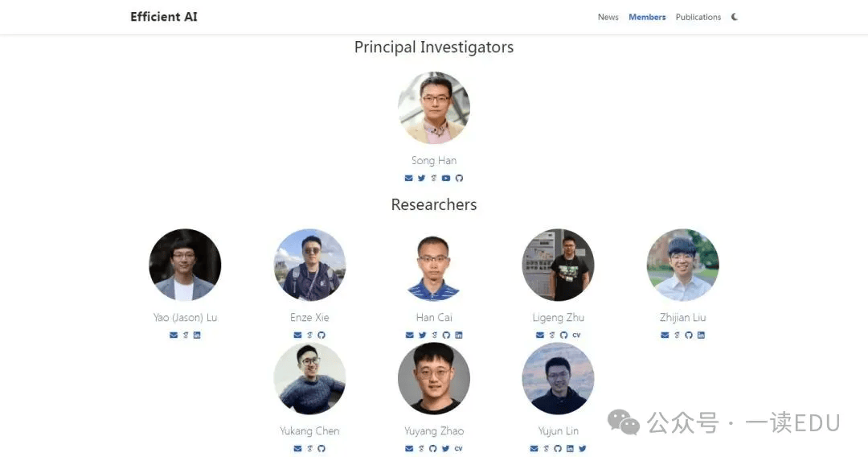Open Yao (Jason) Lu's LinkedIn icon
The width and height of the screenshot is (868, 457).
197,336
